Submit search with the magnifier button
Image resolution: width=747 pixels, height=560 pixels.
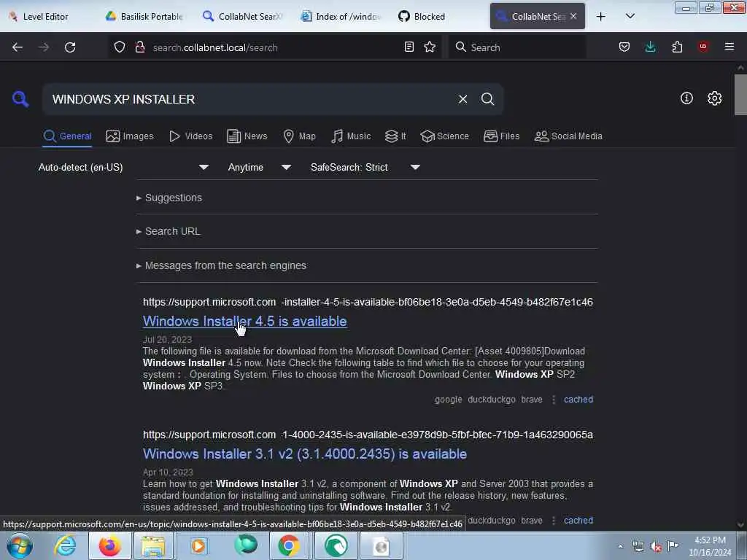click(487, 99)
